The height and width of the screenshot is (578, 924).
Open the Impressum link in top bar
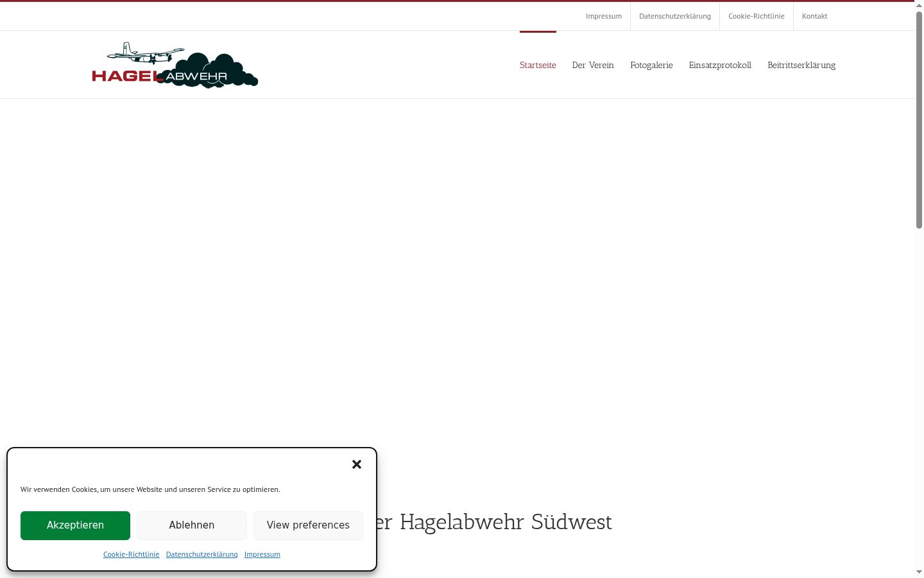click(x=604, y=16)
